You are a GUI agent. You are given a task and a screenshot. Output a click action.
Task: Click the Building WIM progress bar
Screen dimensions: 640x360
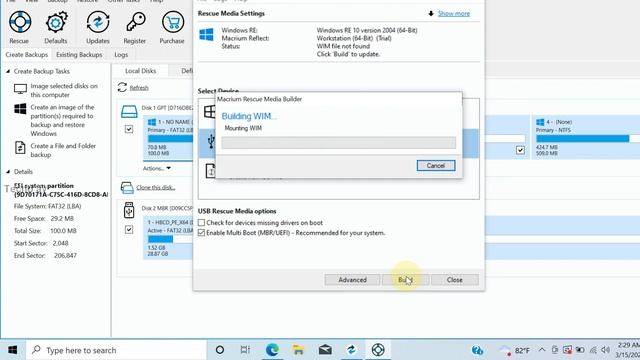coord(338,142)
